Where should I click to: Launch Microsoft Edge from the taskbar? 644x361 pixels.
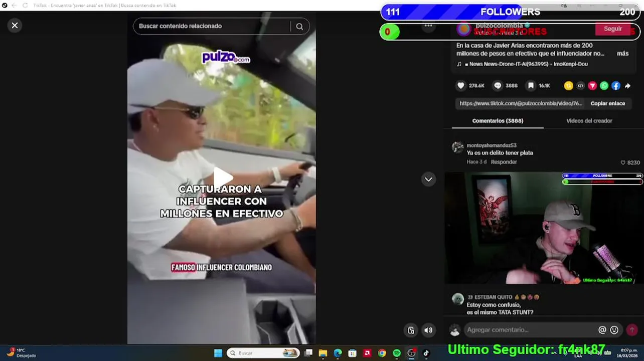(338, 353)
